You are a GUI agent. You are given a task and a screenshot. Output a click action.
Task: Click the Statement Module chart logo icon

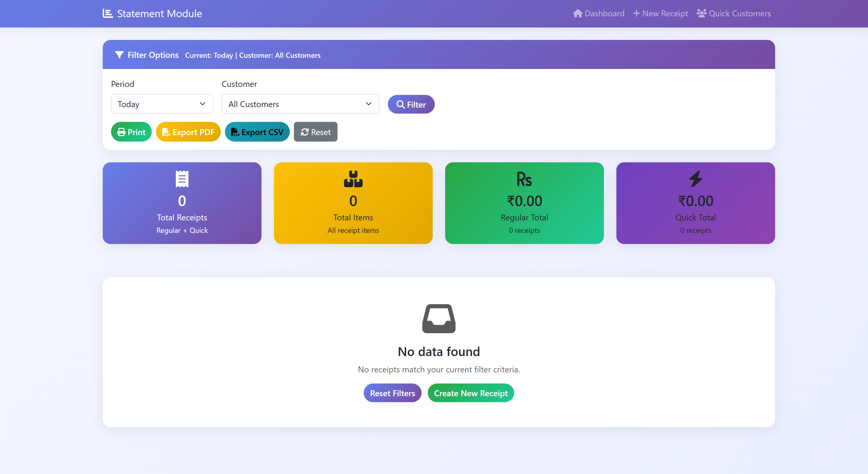pos(107,13)
